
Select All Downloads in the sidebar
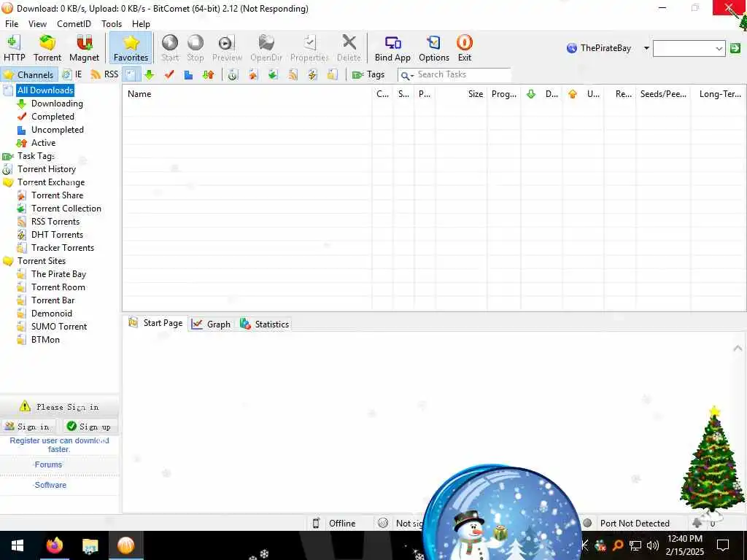coord(45,90)
